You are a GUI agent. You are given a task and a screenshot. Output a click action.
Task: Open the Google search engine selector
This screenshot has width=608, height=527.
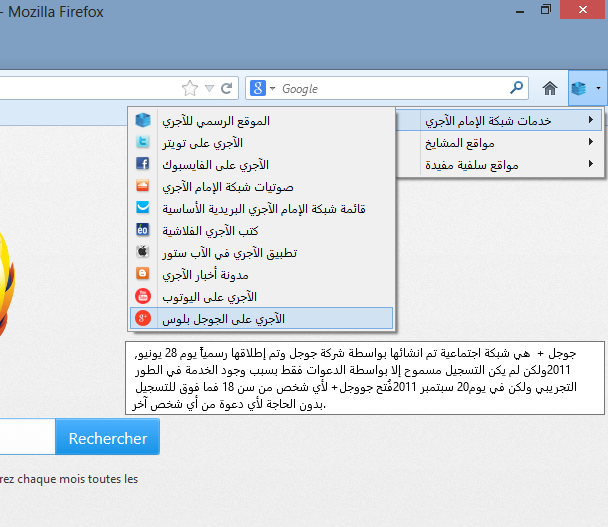263,88
